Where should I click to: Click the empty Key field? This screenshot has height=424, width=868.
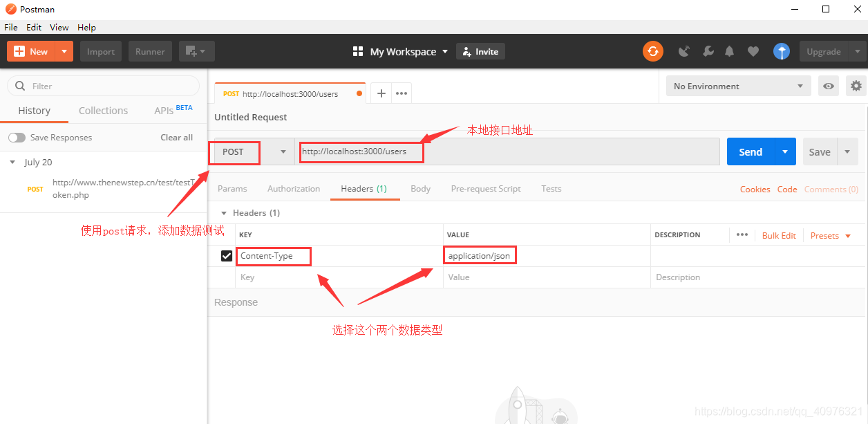coord(339,277)
